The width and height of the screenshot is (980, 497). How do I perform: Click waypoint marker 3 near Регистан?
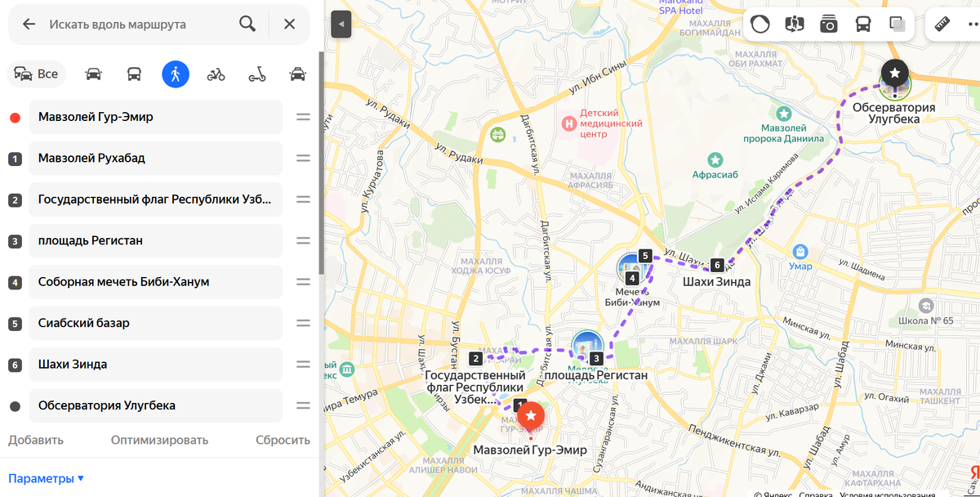(596, 358)
